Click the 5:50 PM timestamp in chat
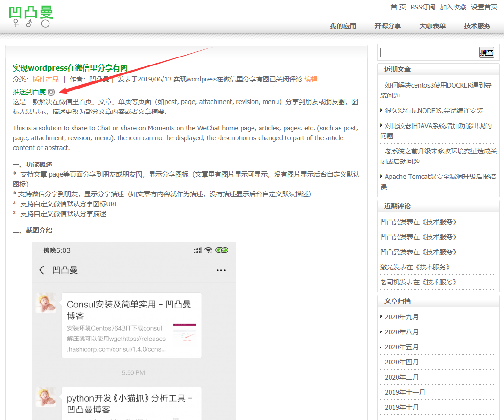Viewport: 504px width, 420px height. tap(133, 373)
